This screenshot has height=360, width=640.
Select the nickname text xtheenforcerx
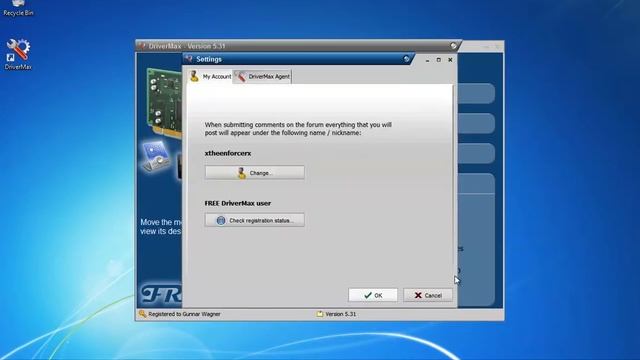(x=228, y=153)
